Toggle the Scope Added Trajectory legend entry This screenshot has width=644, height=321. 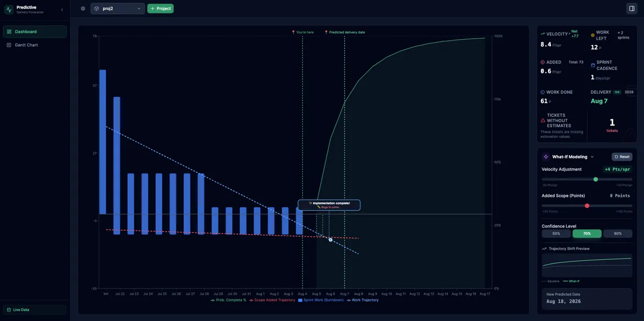[272, 300]
